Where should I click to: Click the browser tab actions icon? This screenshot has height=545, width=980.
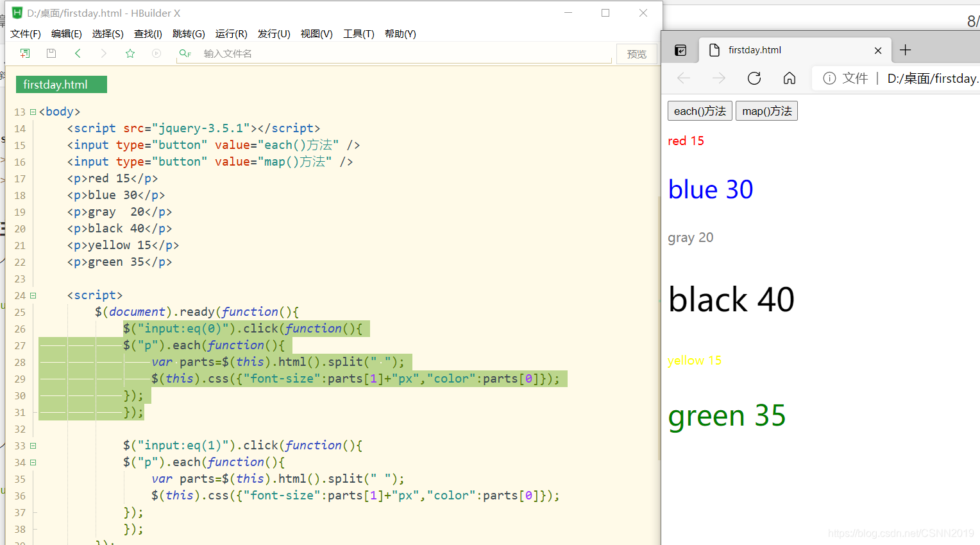click(x=680, y=50)
